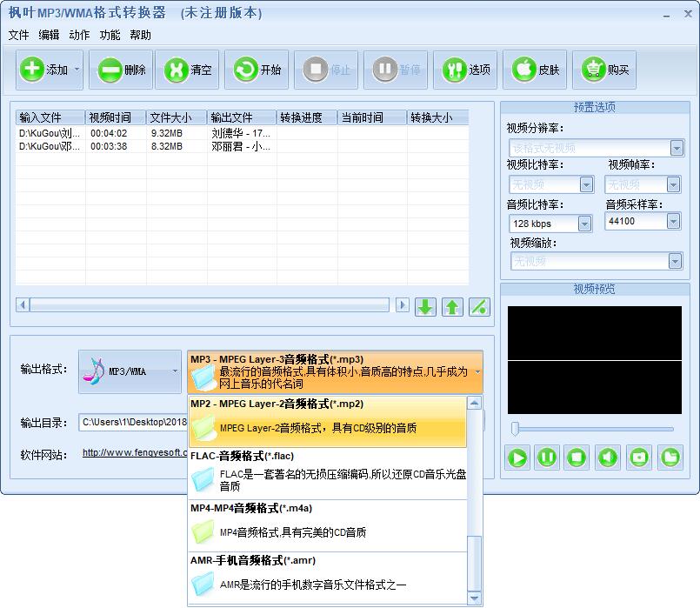Expand the 视频帧率 dropdown
This screenshot has width=700, height=608.
pyautogui.click(x=673, y=184)
